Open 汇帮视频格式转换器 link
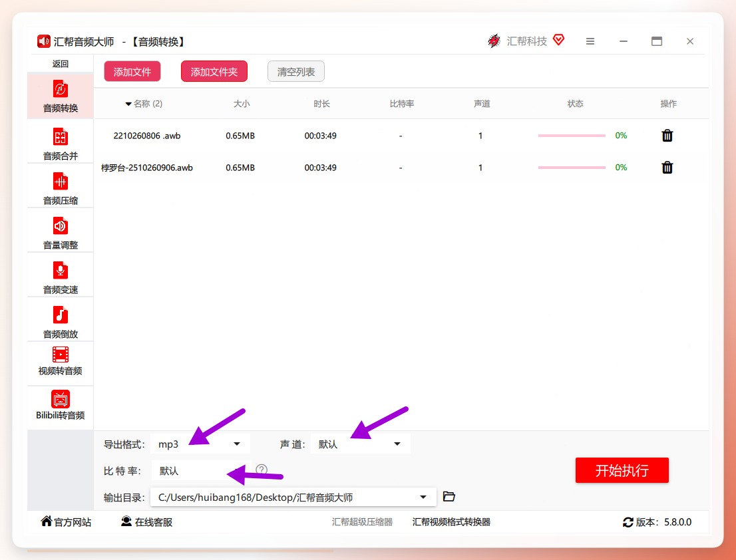 451,521
